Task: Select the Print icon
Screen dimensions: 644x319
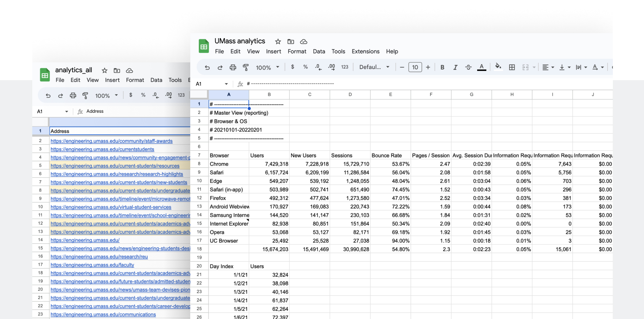Action: [233, 67]
